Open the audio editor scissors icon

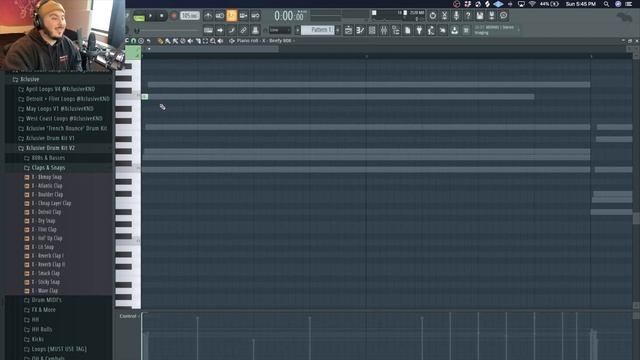[444, 16]
